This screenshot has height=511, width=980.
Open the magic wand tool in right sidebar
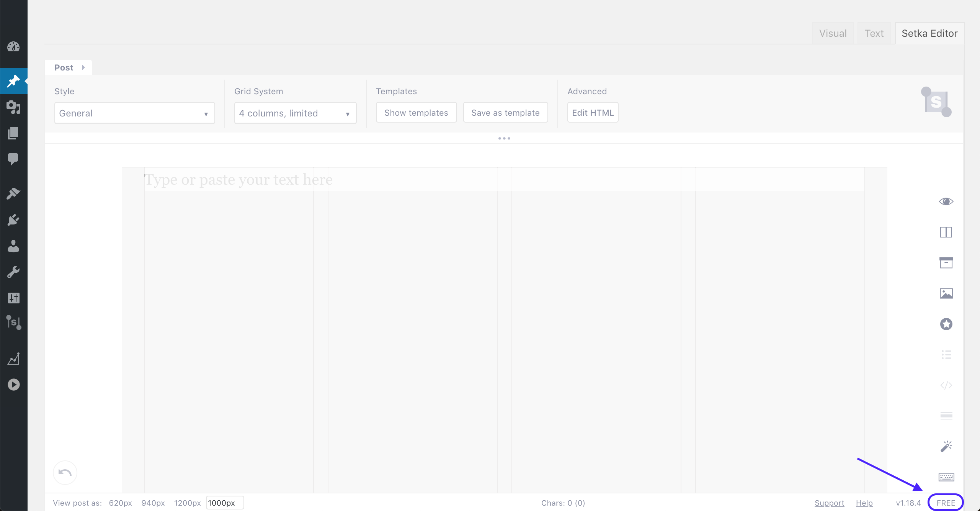point(946,445)
